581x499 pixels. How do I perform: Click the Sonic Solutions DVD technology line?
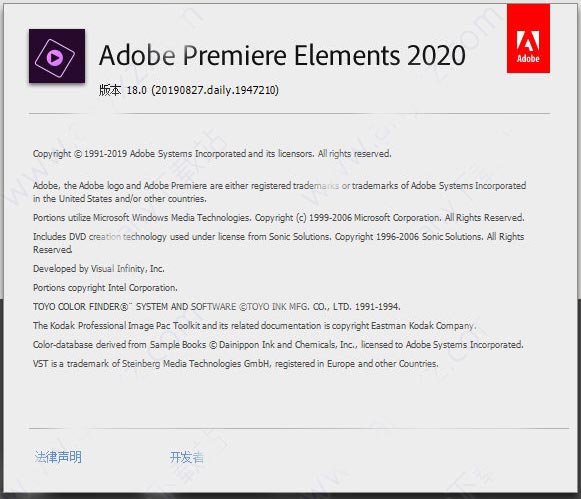coord(278,243)
